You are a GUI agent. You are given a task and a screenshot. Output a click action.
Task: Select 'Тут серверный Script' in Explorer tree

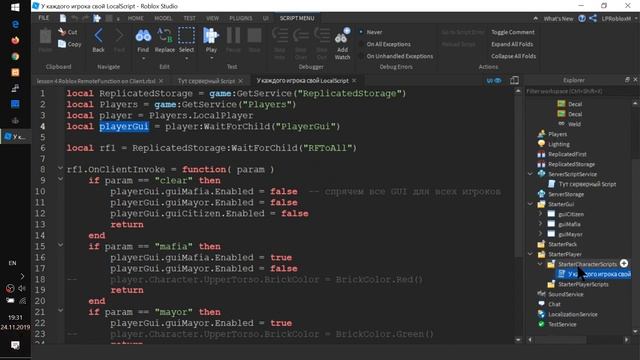pyautogui.click(x=587, y=184)
